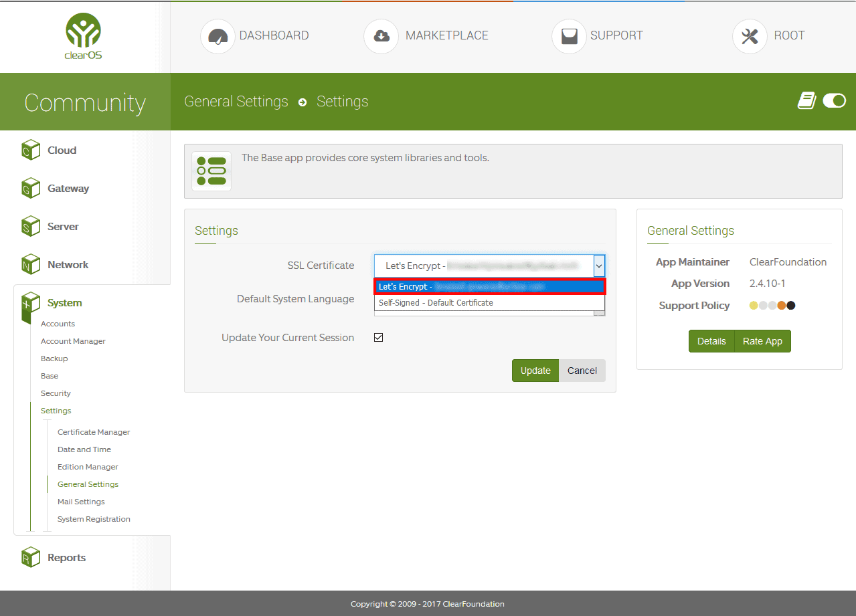Viewport: 856px width, 616px height.
Task: Click the App Version 2.4.10-1 value
Action: coord(768,284)
